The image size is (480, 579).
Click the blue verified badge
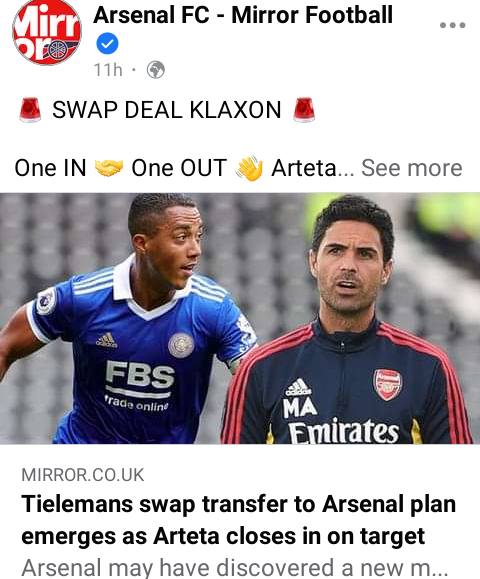[107, 44]
